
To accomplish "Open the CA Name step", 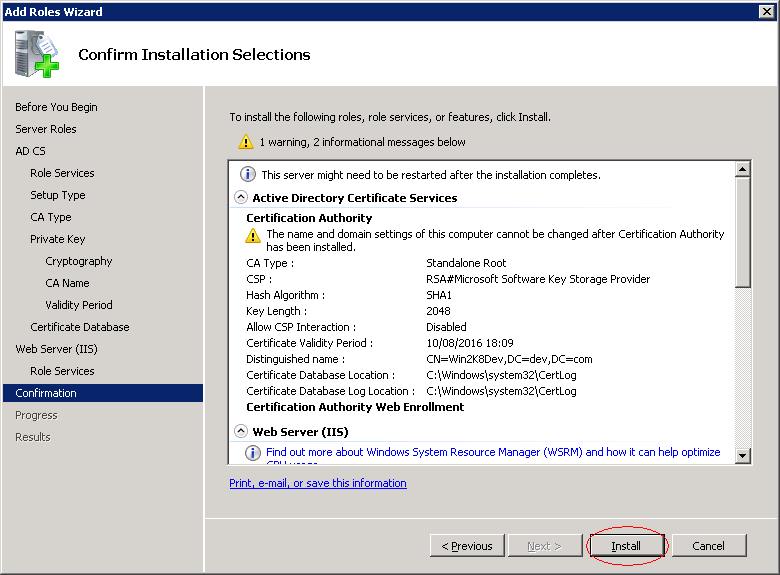I will click(x=67, y=283).
